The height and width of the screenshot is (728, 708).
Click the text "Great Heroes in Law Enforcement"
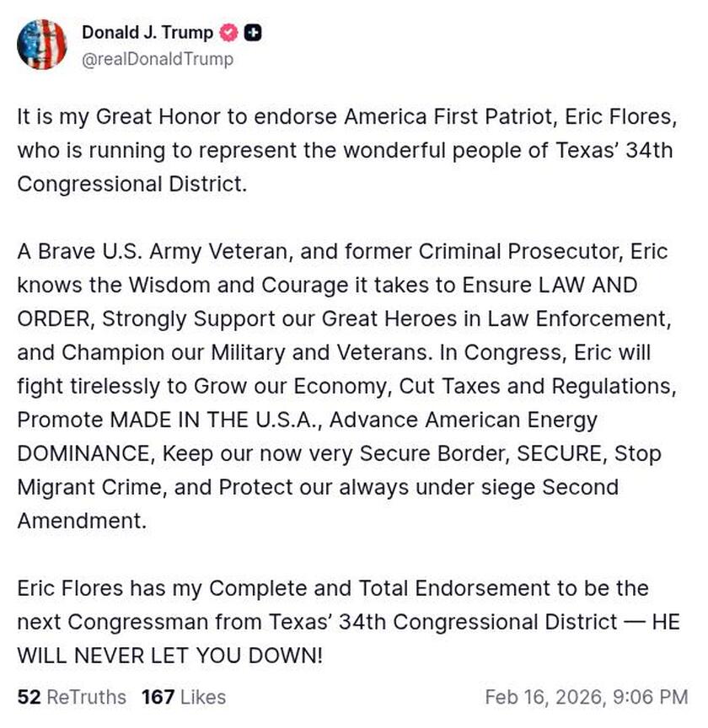540,318
